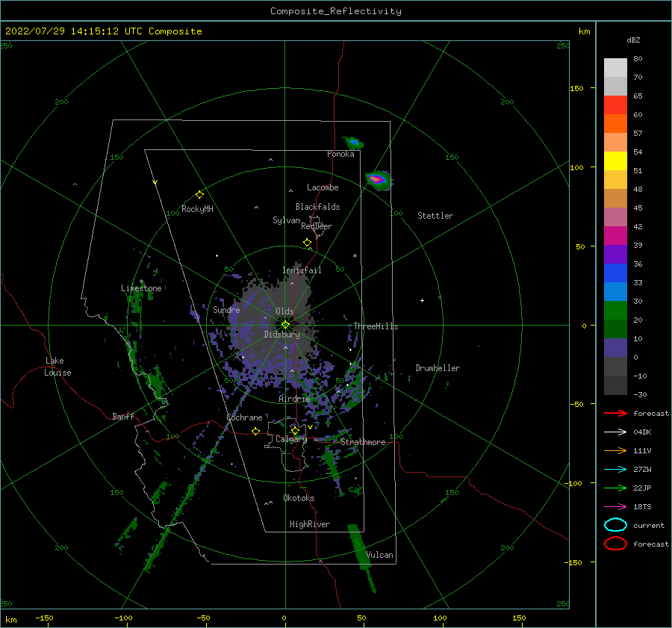The height and width of the screenshot is (628, 672).
Task: Click the orange 111V arrow icon
Action: [615, 450]
